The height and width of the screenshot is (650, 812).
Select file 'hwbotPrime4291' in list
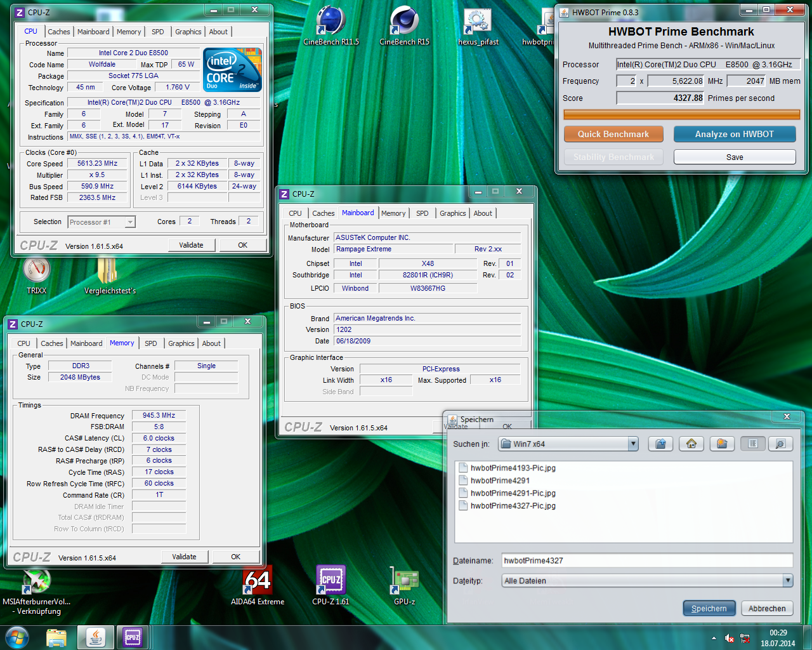pyautogui.click(x=500, y=481)
